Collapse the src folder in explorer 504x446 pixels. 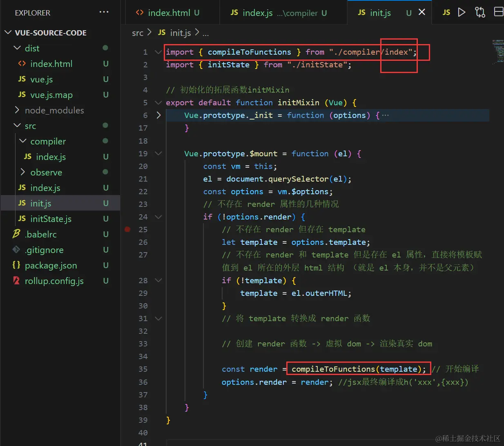[x=17, y=125]
